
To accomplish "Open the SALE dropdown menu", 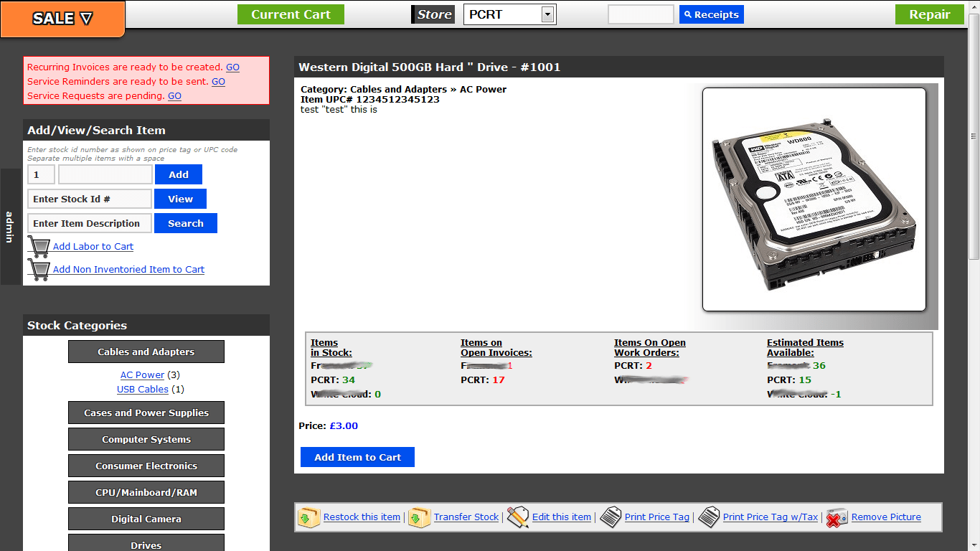I will 62,19.
